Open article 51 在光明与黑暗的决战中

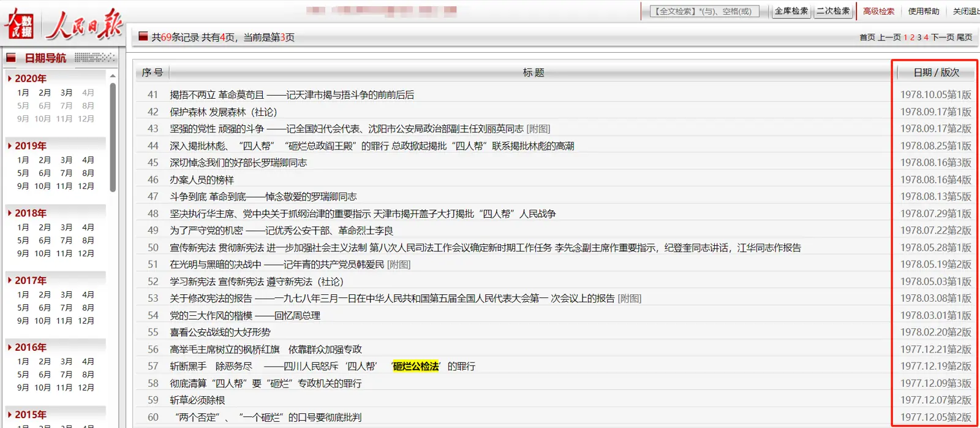coord(277,264)
